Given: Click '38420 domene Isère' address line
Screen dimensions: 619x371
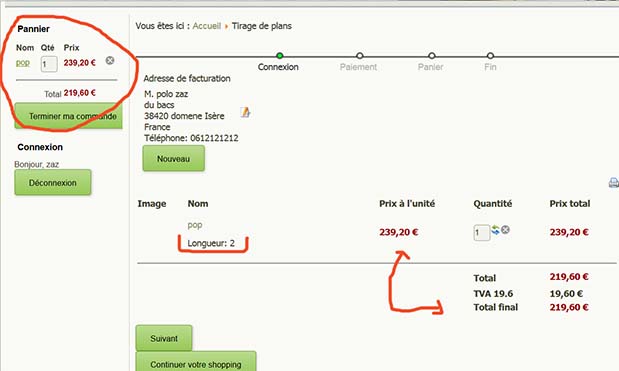Looking at the screenshot, I should coord(184,116).
